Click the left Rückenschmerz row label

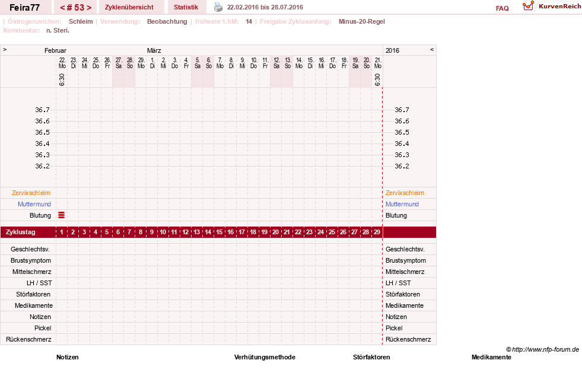pyautogui.click(x=28, y=339)
